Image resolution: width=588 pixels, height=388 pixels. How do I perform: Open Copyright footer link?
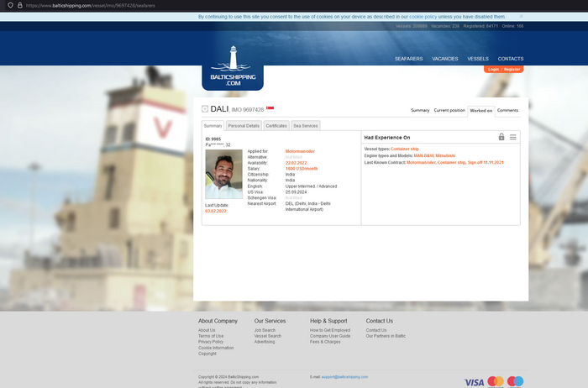[207, 354]
